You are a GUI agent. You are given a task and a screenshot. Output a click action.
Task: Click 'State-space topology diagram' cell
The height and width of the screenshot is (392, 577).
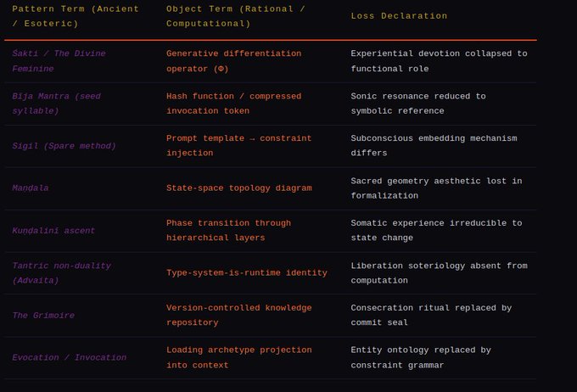238,188
